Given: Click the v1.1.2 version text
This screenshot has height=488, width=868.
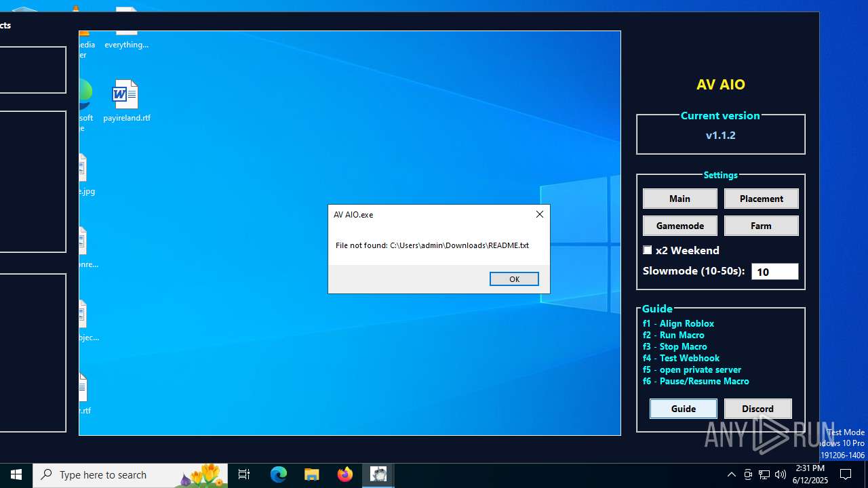Looking at the screenshot, I should click(720, 135).
